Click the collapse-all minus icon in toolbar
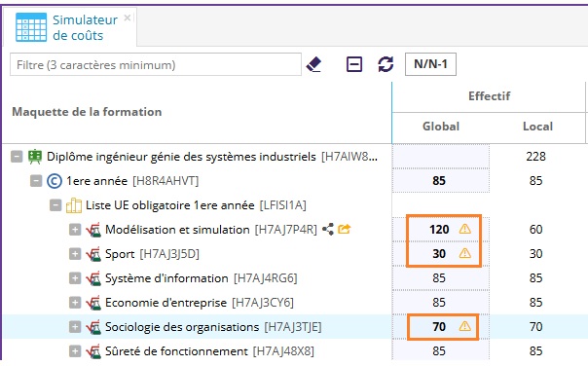This screenshot has width=588, height=366. (354, 64)
